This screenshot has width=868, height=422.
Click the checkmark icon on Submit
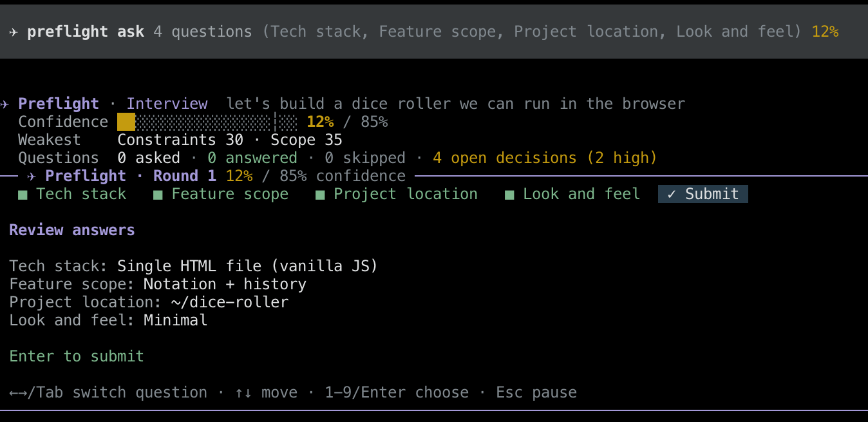point(672,194)
